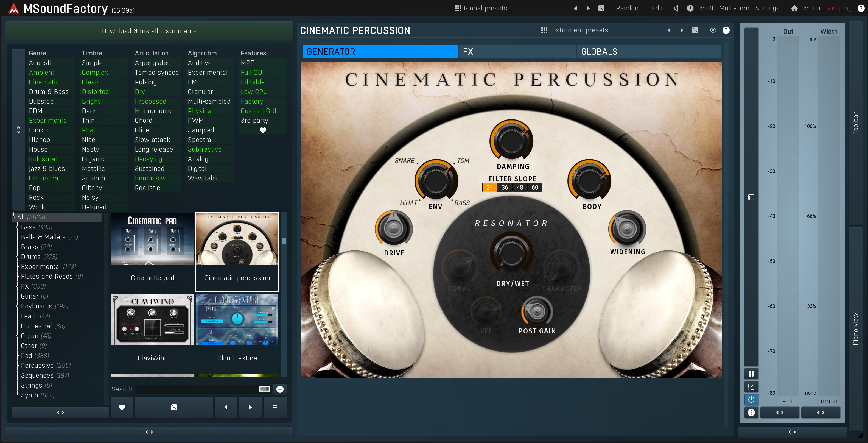Open the meter panel help icon
This screenshot has width=868, height=443.
751,413
